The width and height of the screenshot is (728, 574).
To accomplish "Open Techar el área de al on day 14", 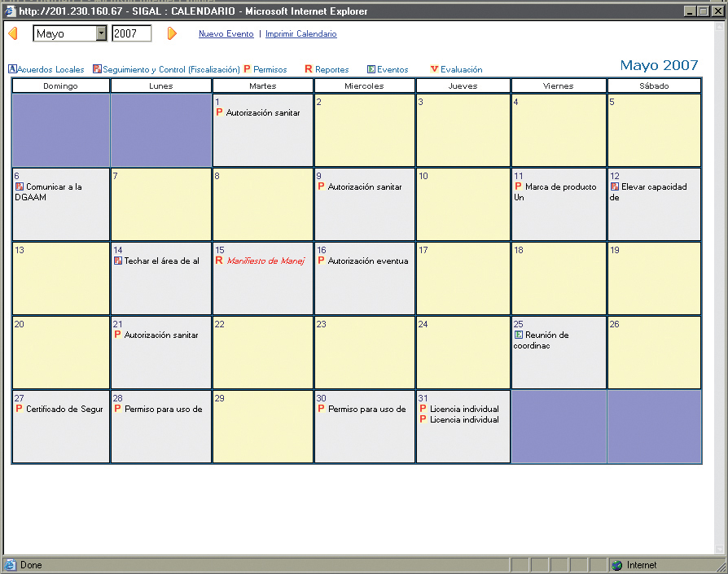I will [161, 261].
